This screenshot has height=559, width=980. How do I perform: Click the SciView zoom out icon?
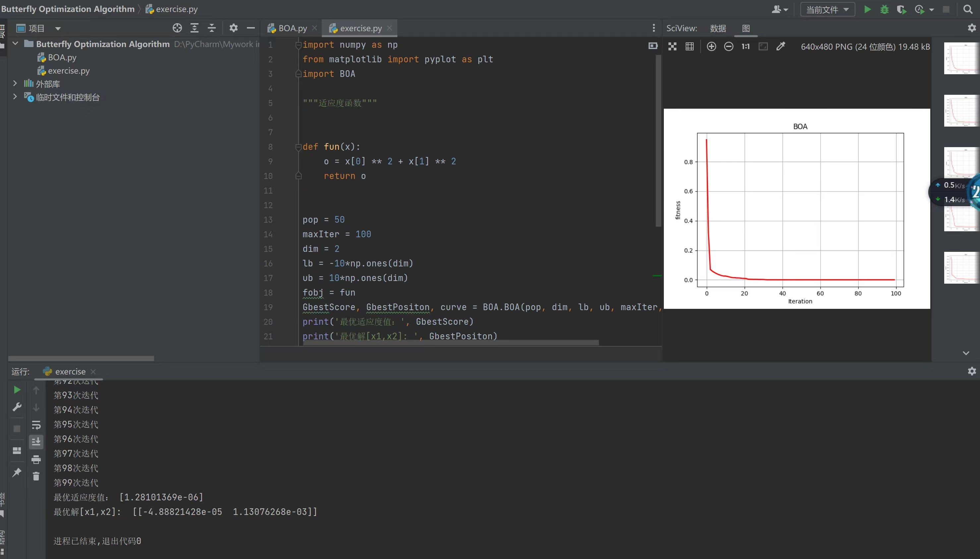click(x=728, y=46)
